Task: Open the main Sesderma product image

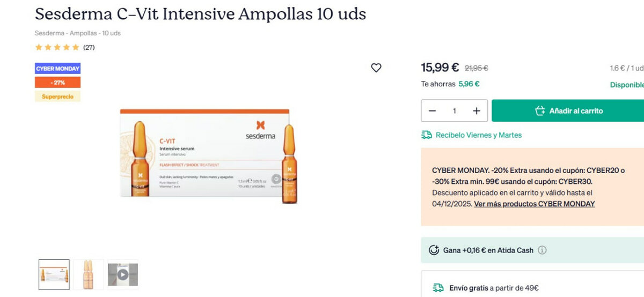Action: [207, 157]
